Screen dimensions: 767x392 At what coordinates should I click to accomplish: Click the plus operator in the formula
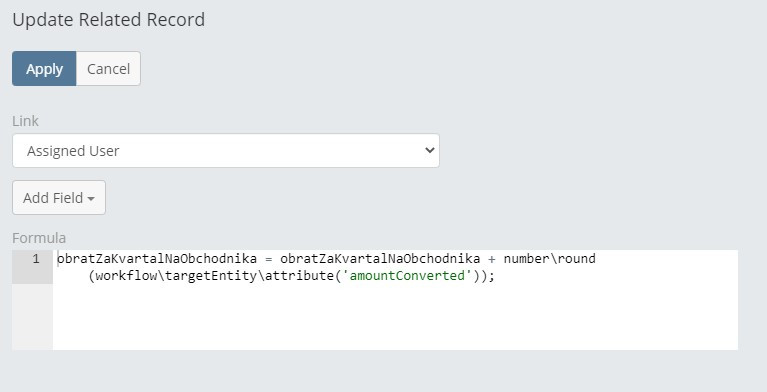click(492, 259)
